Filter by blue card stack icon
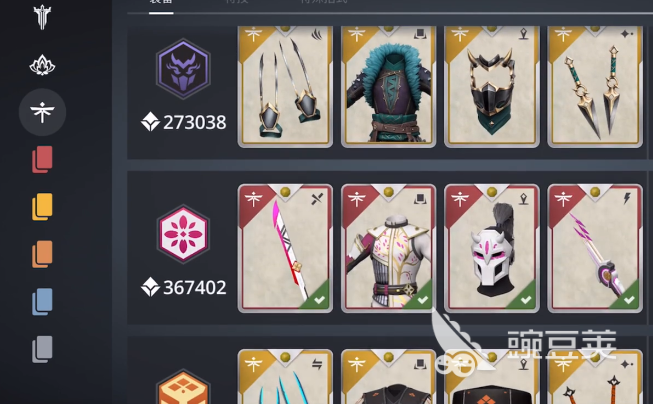653x404 pixels. (x=42, y=302)
